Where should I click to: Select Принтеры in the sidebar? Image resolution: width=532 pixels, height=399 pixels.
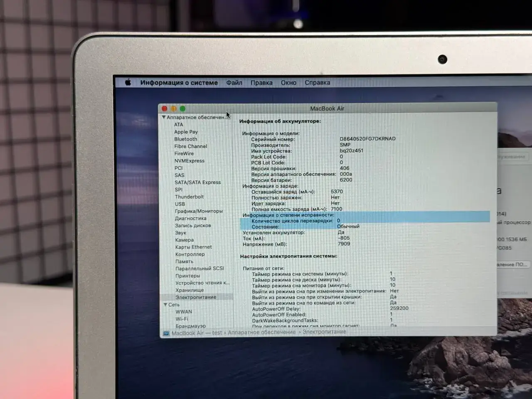pyautogui.click(x=188, y=276)
